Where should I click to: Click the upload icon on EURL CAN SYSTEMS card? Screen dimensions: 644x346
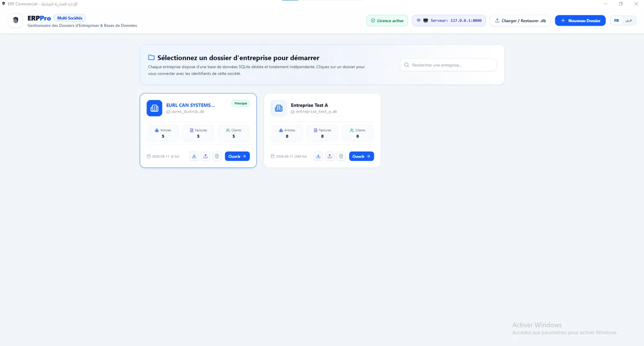coord(205,156)
